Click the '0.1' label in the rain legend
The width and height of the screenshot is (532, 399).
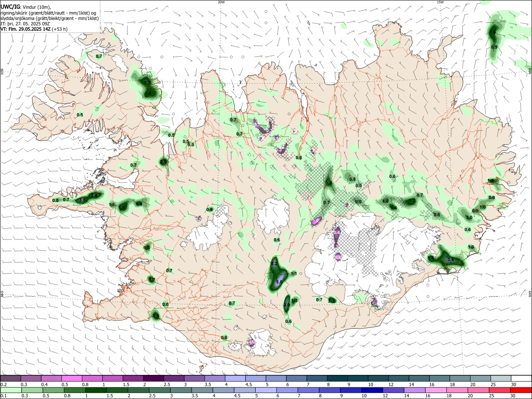click(x=3, y=396)
